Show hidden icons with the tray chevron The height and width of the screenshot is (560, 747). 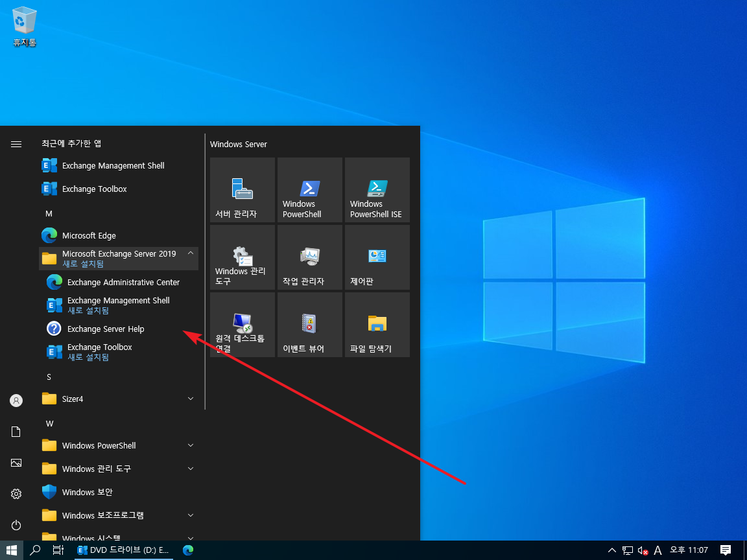tap(612, 550)
